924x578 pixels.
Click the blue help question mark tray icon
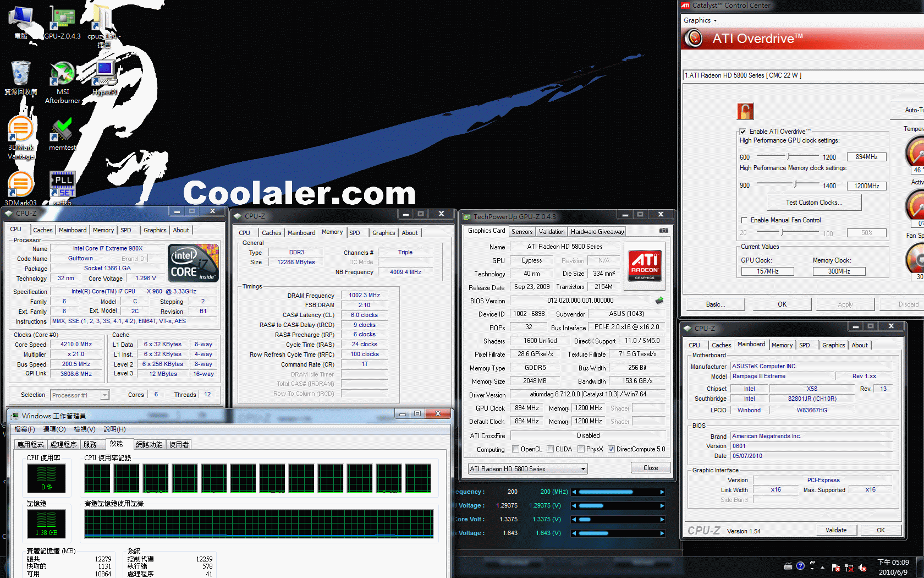point(800,566)
